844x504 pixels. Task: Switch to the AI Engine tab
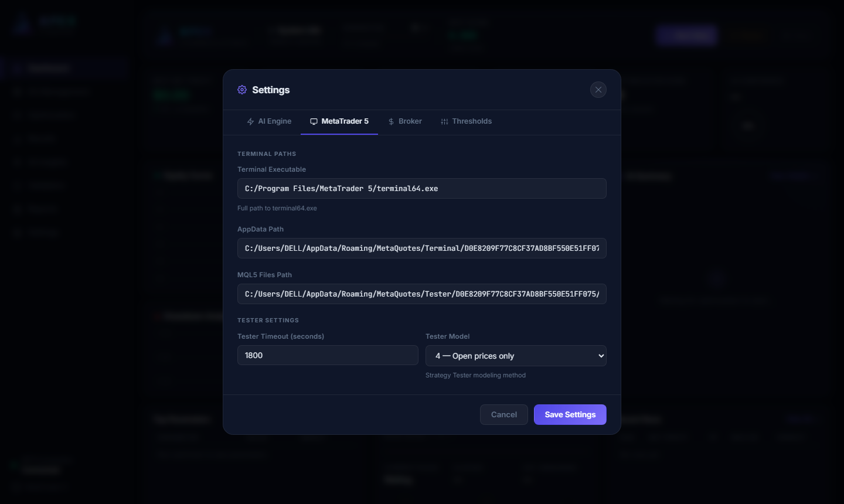tap(269, 121)
